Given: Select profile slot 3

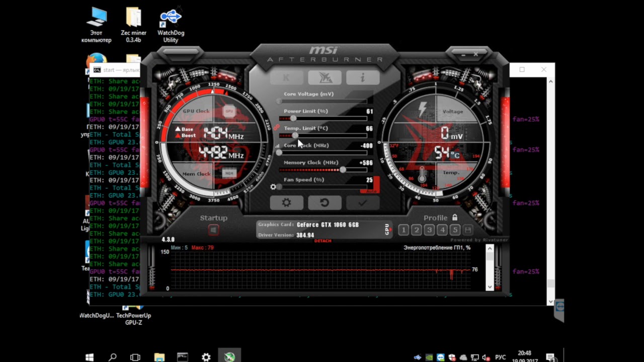Looking at the screenshot, I should (429, 230).
